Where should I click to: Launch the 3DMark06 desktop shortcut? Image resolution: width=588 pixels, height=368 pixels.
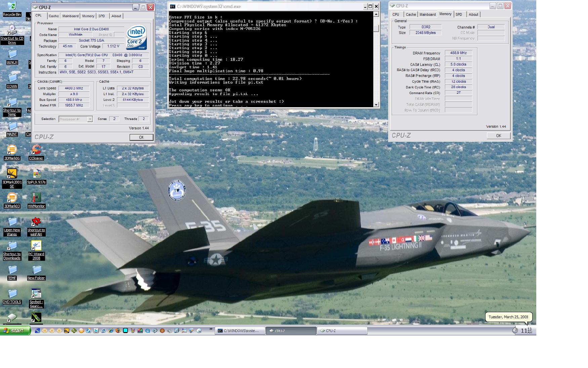tap(12, 153)
